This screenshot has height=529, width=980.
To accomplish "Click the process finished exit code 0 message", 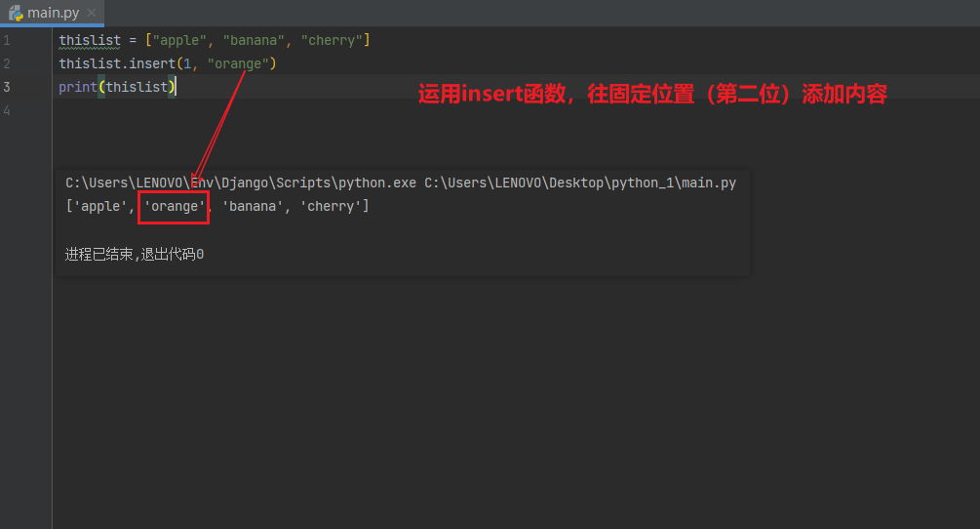I will (x=135, y=254).
